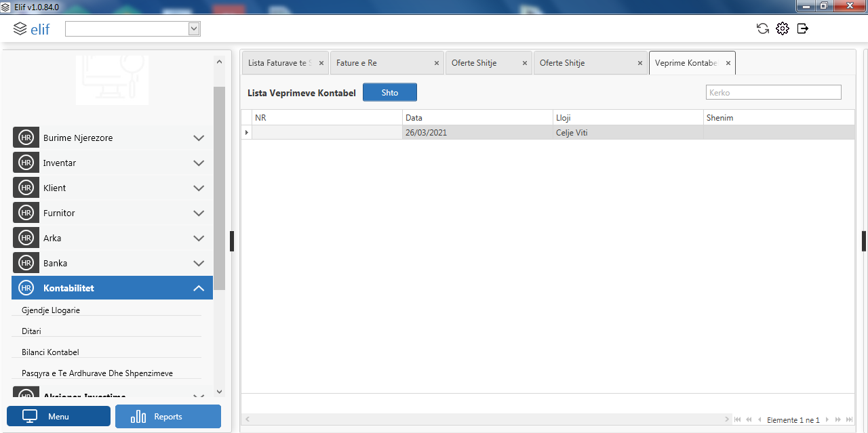The height and width of the screenshot is (433, 868).
Task: Click the Klient HR icon
Action: (26, 188)
